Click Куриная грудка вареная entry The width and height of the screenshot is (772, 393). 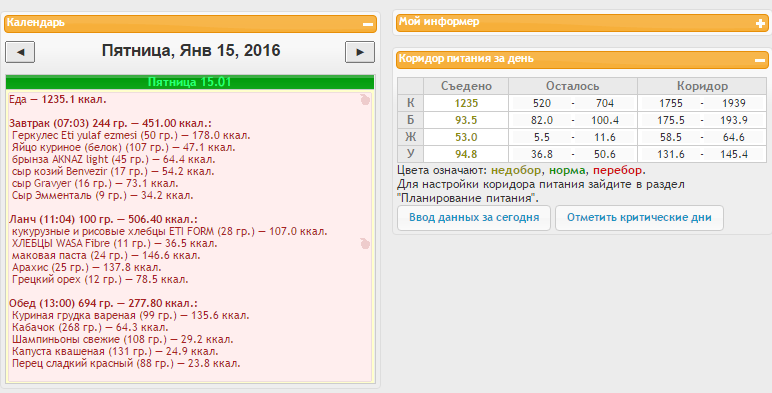pyautogui.click(x=130, y=316)
